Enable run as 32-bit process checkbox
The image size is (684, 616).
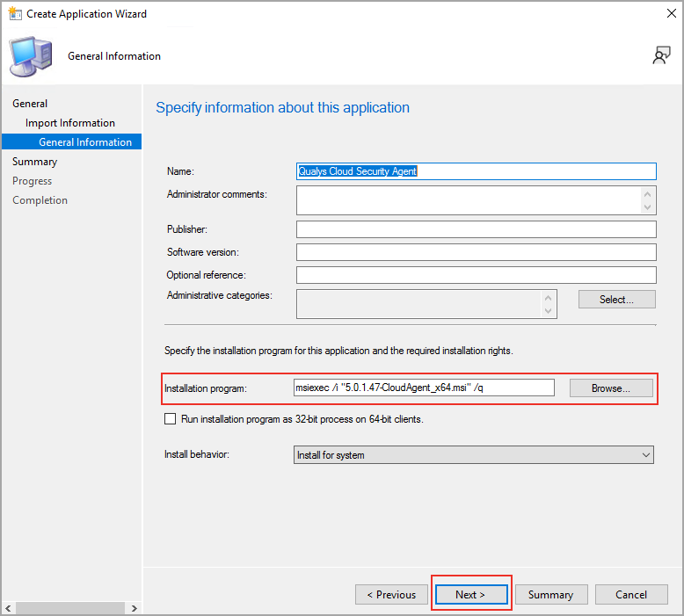(171, 419)
